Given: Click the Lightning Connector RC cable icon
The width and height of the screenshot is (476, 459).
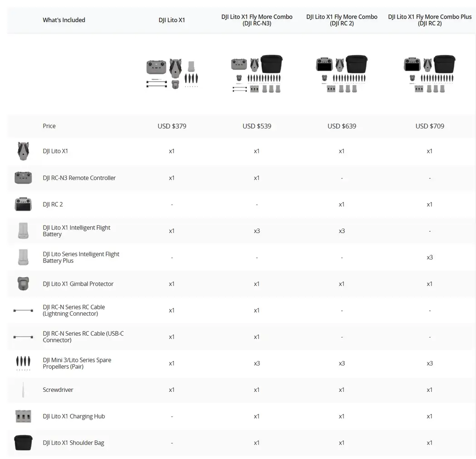Looking at the screenshot, I should pos(23,310).
